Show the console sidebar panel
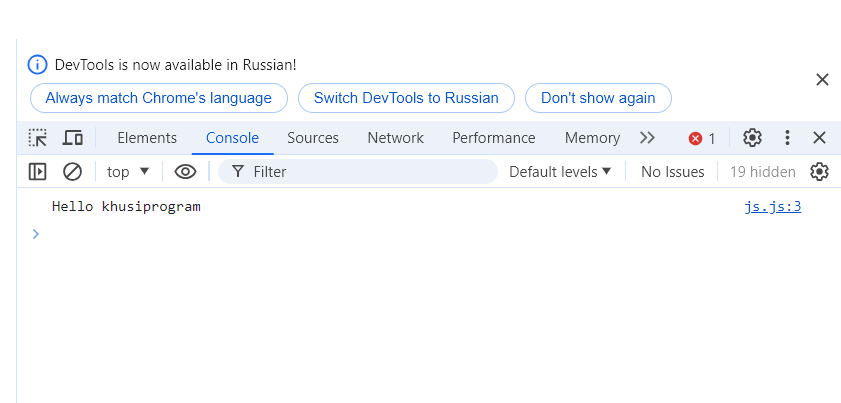The image size is (841, 403). 38,171
